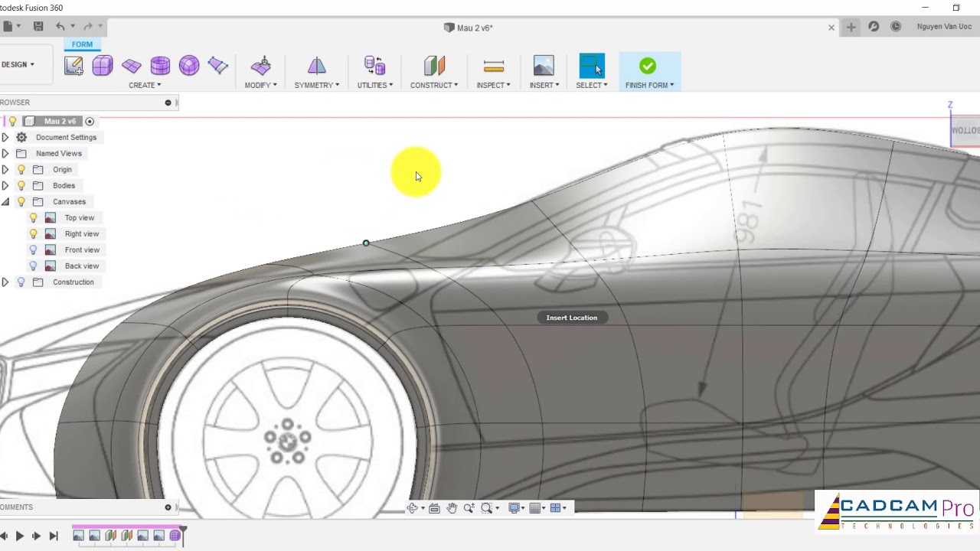Toggle the Origin folder lightbulb

[21, 169]
